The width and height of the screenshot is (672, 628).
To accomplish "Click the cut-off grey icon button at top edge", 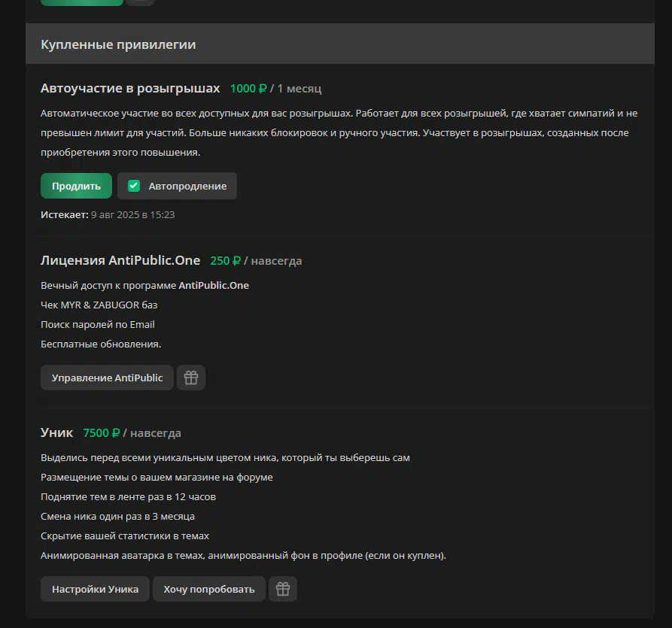I will tap(141, 2).
